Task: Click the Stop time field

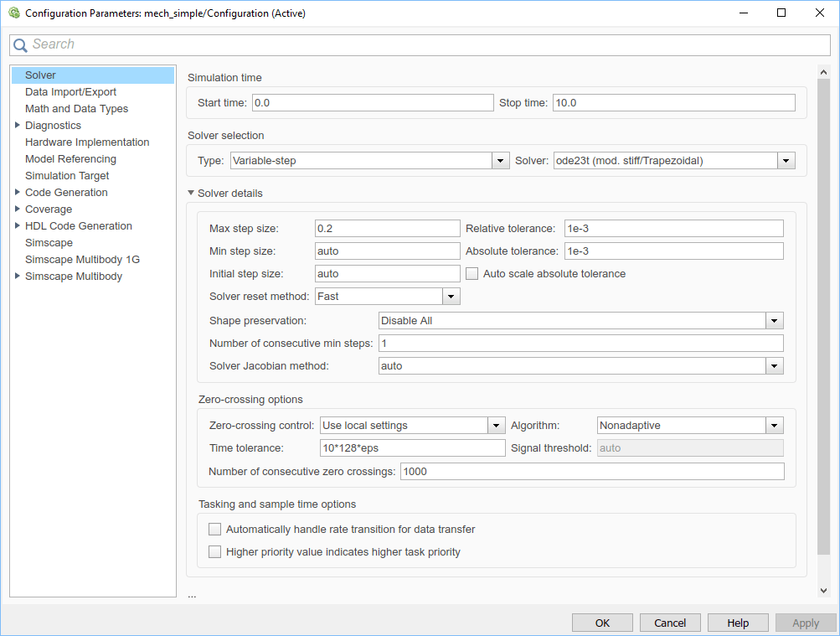Action: coord(674,103)
